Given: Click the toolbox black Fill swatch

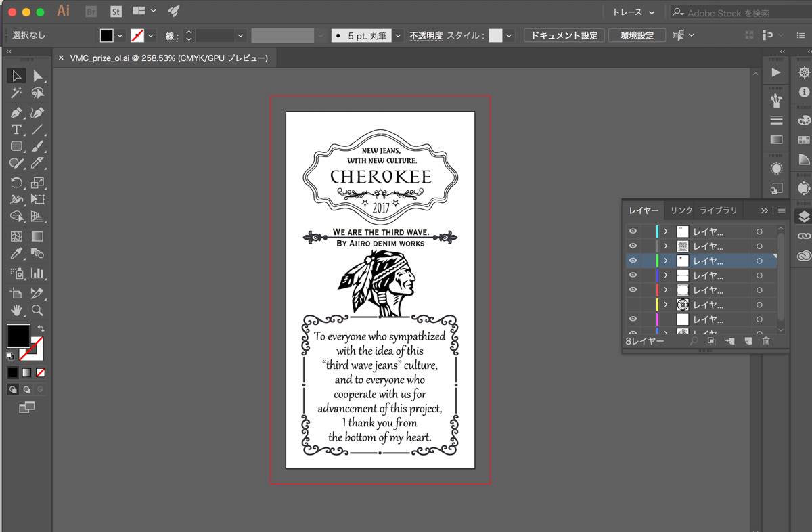Looking at the screenshot, I should 18,336.
